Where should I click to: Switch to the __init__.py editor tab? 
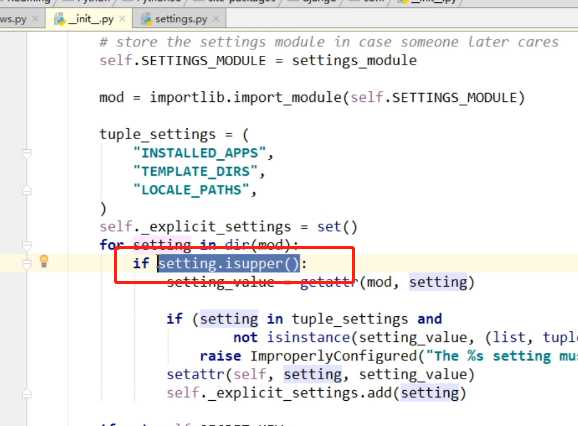click(89, 19)
